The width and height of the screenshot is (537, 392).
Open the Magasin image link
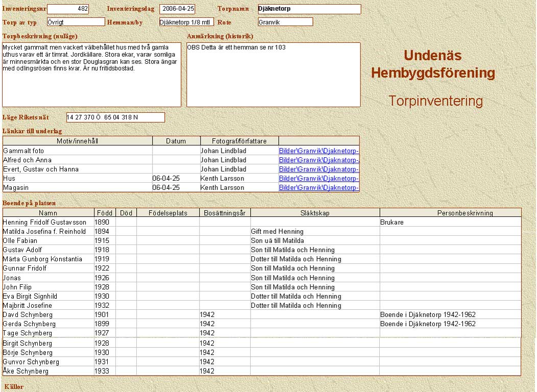click(319, 188)
